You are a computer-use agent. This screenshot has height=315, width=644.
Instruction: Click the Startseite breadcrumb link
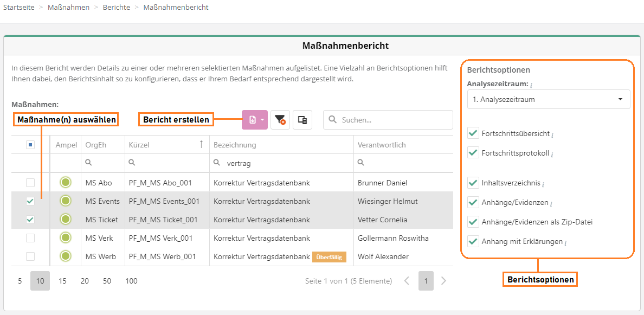(18, 8)
